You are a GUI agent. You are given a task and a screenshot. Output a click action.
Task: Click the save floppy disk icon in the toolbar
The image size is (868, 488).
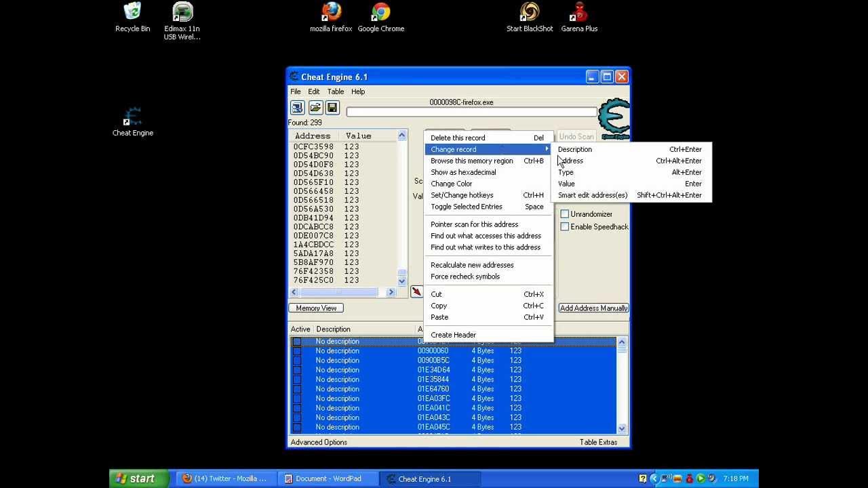point(332,108)
